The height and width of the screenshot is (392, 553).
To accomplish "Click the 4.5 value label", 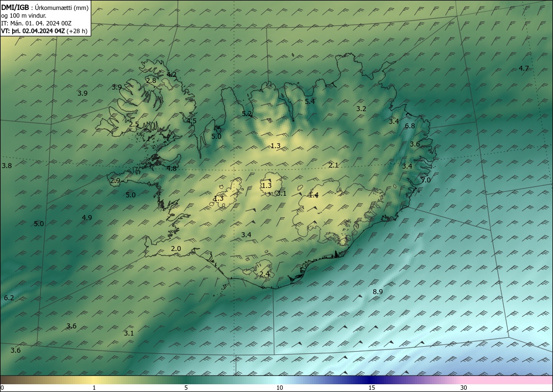I will pyautogui.click(x=191, y=121).
